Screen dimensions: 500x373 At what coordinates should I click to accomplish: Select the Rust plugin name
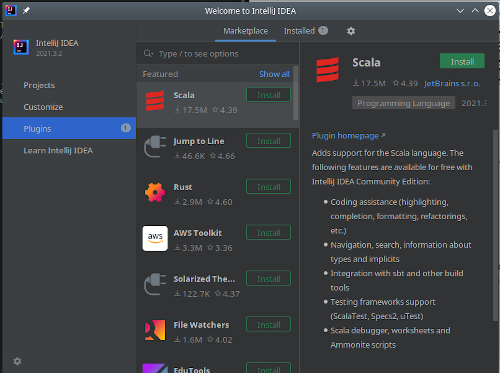point(183,187)
